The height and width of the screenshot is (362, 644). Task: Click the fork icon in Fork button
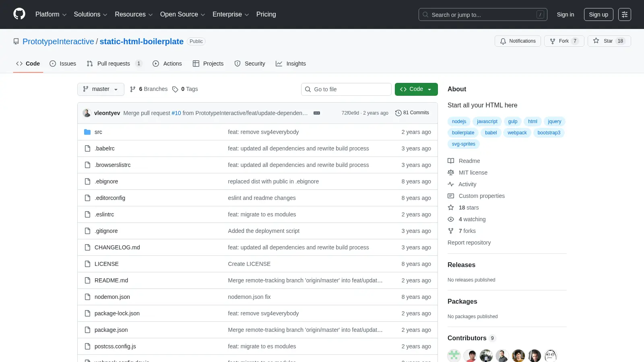[x=553, y=41]
